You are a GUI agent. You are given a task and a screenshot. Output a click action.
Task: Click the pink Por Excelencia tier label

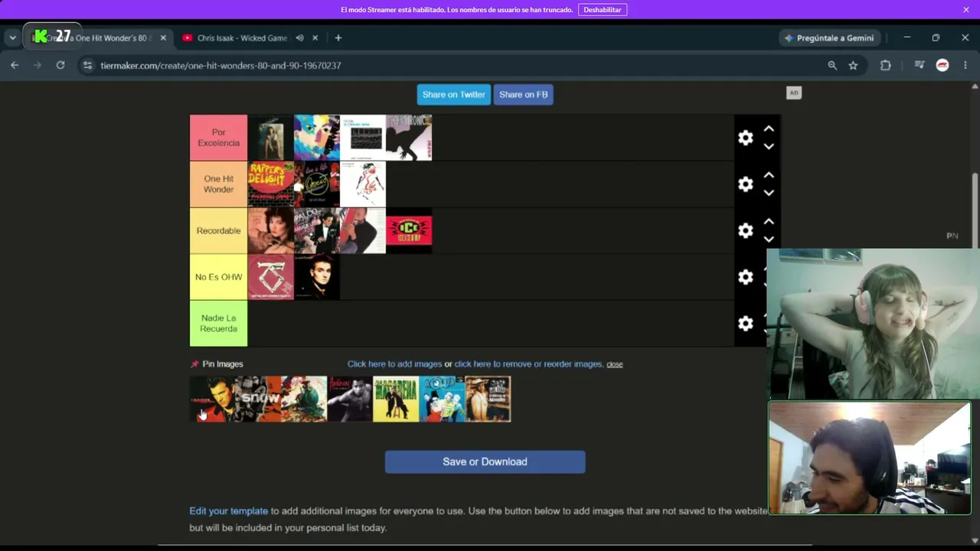pos(218,138)
